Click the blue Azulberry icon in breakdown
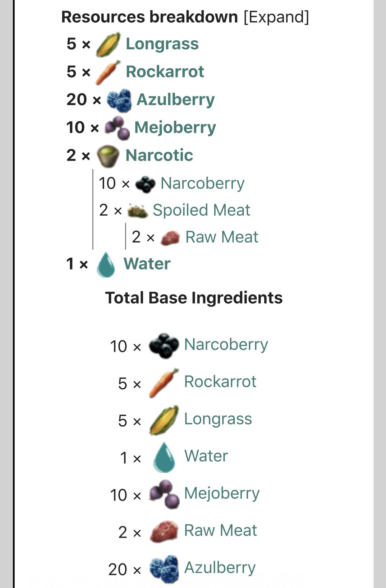Viewport: 386px width, 588px height. [119, 100]
